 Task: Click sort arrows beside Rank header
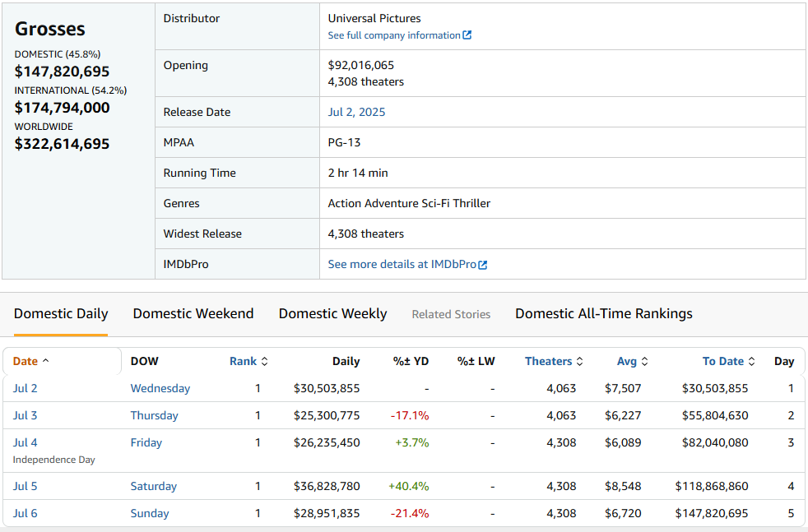click(264, 362)
